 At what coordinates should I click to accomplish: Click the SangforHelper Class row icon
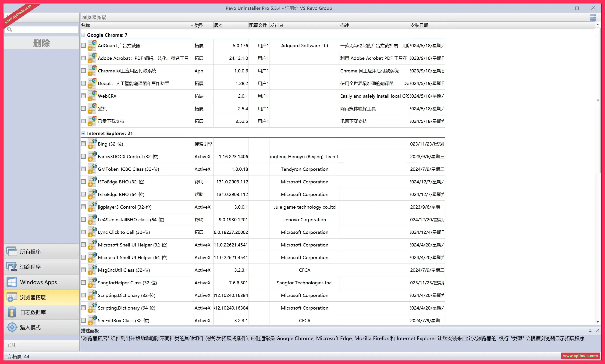point(92,283)
